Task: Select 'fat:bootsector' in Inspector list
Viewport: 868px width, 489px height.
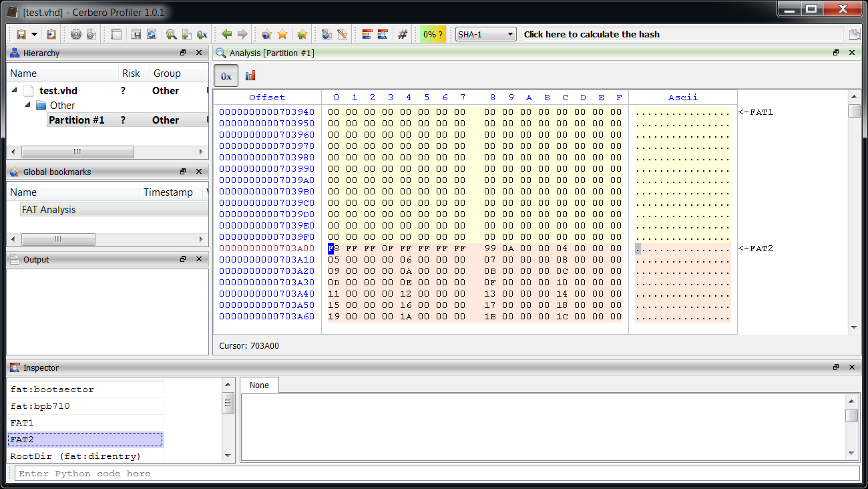Action: pyautogui.click(x=85, y=389)
